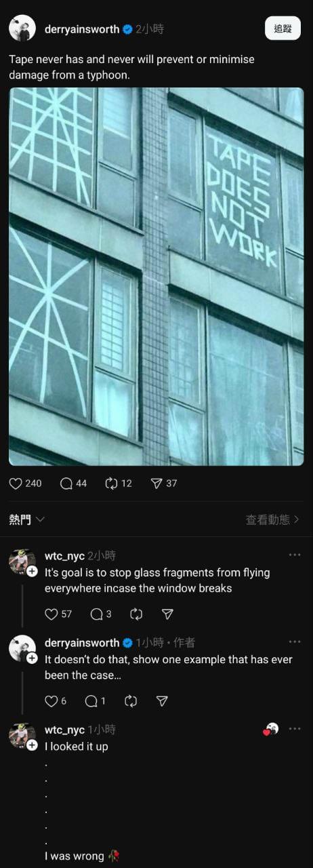The image size is (313, 868).
Task: Open derryainsworth's profile from post header username
Action: (x=81, y=29)
